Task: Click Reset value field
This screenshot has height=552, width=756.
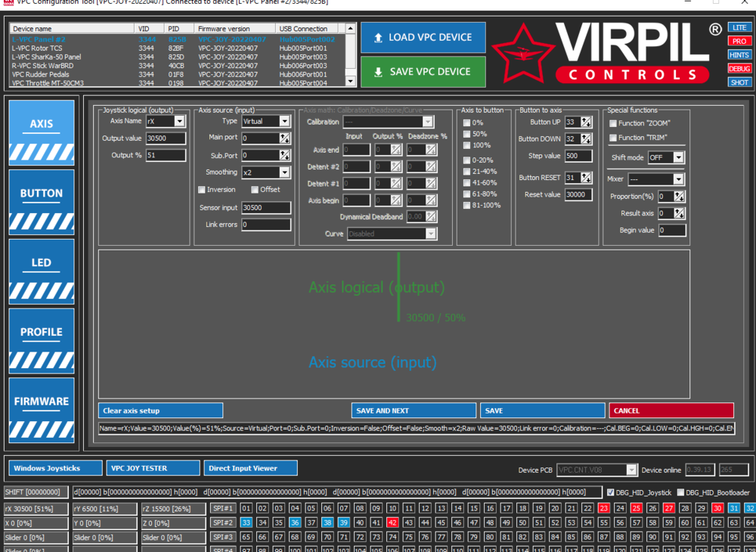Action: [578, 195]
